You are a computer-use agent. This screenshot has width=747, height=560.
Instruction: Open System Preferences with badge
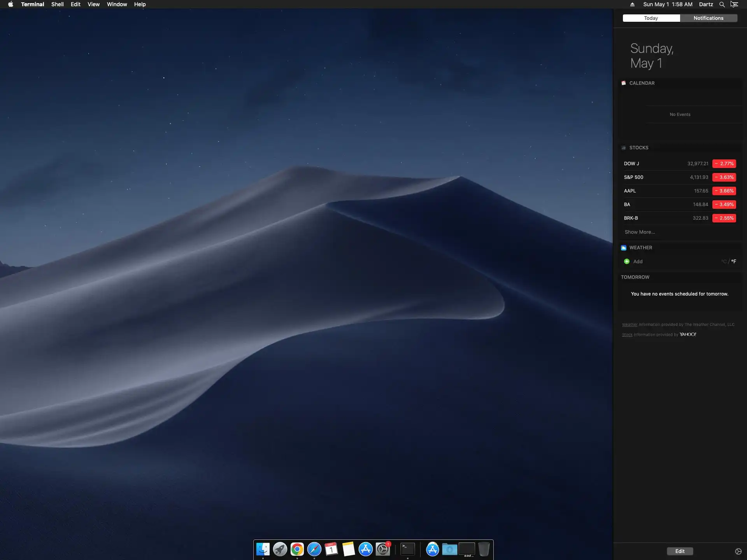(x=383, y=549)
